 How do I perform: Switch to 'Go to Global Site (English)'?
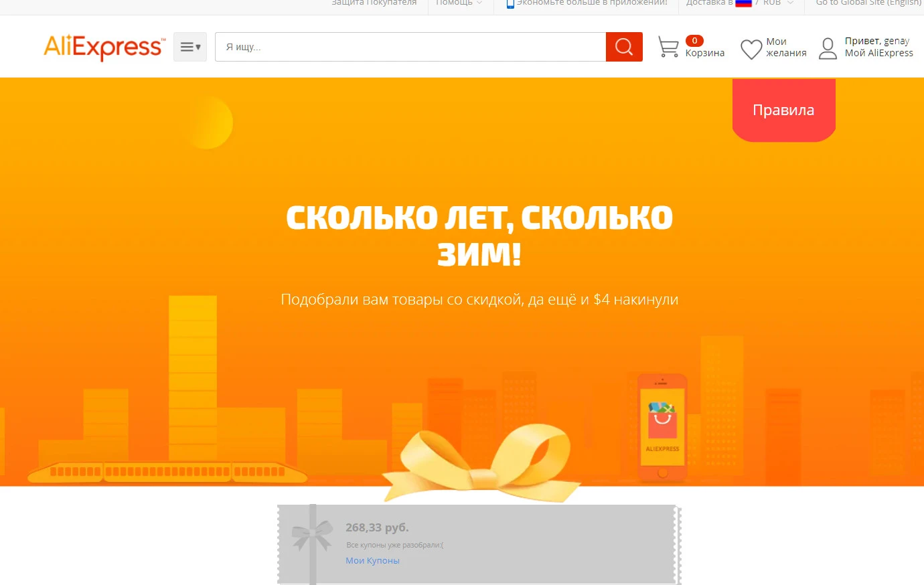pyautogui.click(x=868, y=3)
